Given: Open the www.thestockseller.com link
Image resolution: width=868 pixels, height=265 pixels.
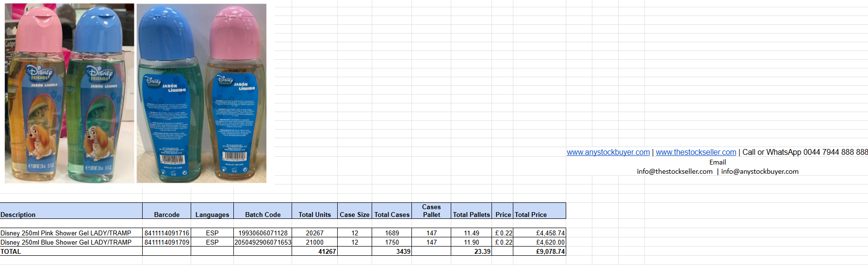Looking at the screenshot, I should tap(696, 152).
